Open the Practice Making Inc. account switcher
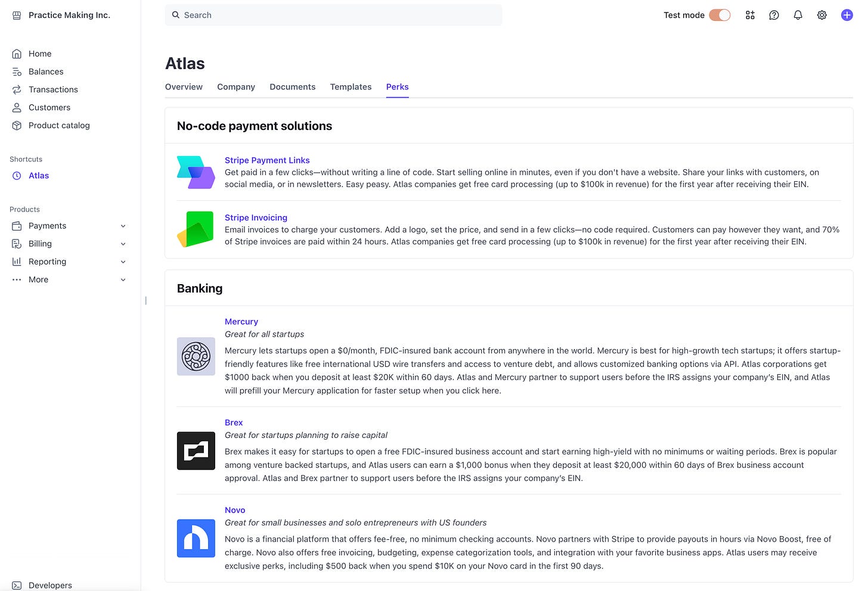 61,15
